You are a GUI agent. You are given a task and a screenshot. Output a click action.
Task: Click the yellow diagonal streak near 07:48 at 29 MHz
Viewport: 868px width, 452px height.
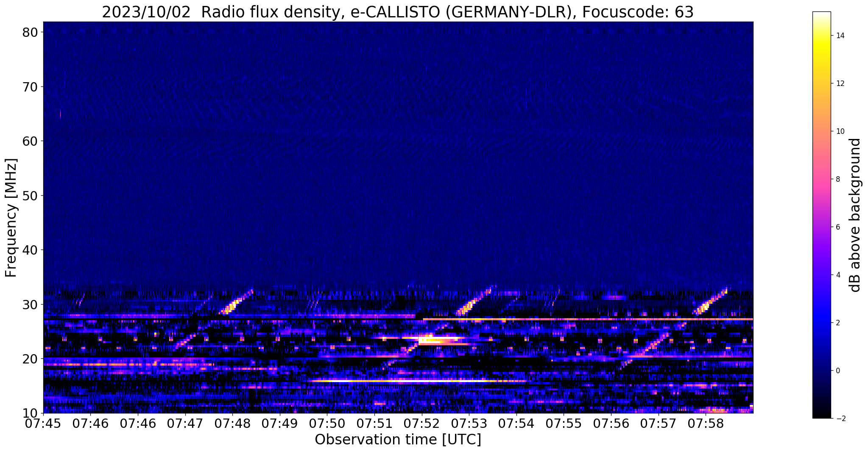(236, 302)
